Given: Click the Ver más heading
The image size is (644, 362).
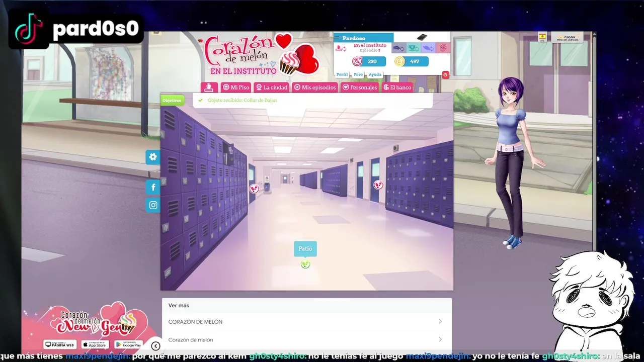Looking at the screenshot, I should 179,305.
